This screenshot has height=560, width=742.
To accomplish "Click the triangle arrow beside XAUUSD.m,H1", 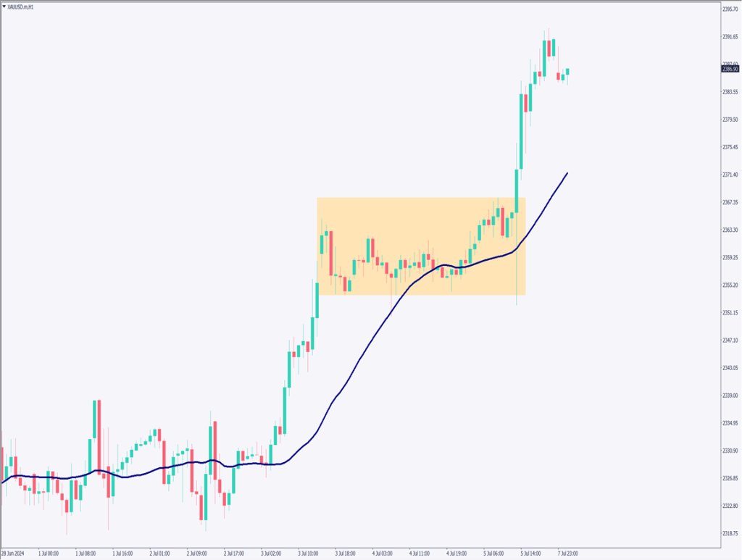I will pyautogui.click(x=4, y=5).
